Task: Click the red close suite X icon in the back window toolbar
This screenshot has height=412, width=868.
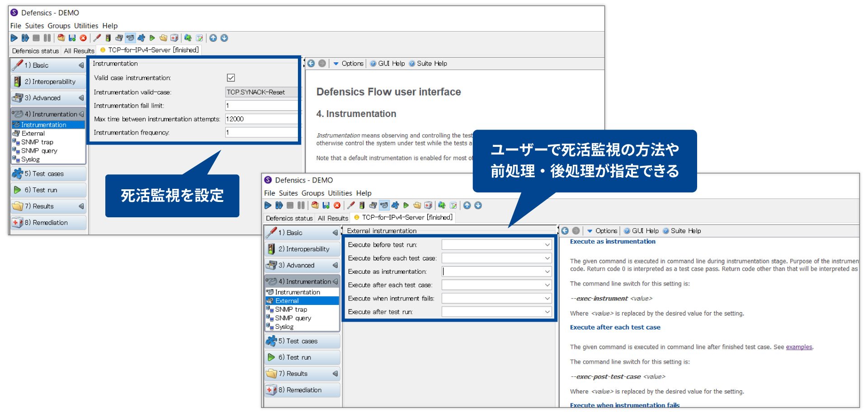Action: 83,38
